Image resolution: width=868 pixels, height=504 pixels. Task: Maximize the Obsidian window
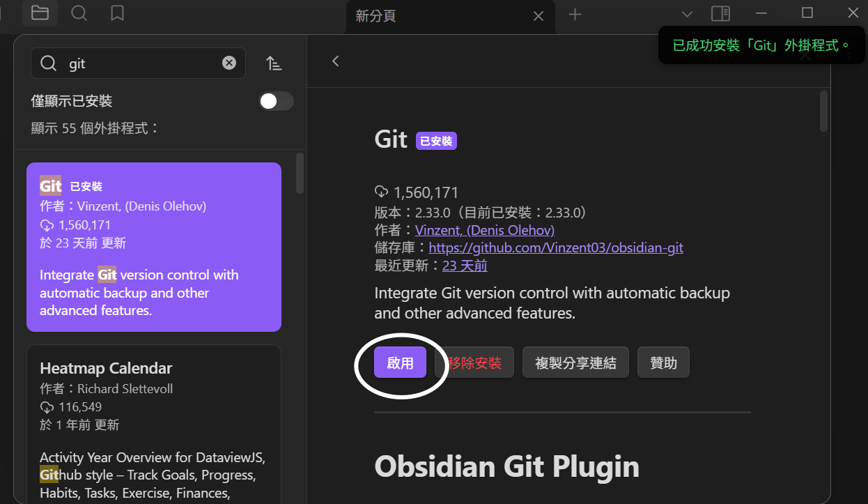(807, 13)
